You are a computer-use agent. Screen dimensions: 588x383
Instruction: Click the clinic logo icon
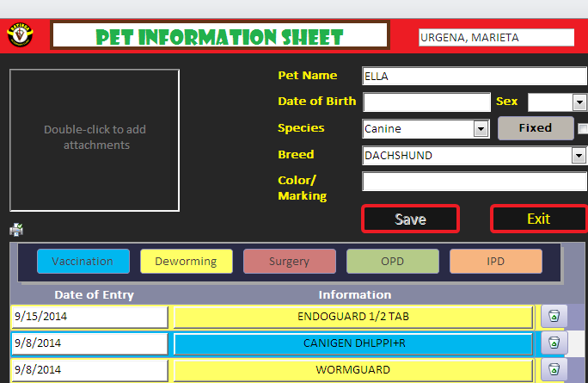pos(19,36)
